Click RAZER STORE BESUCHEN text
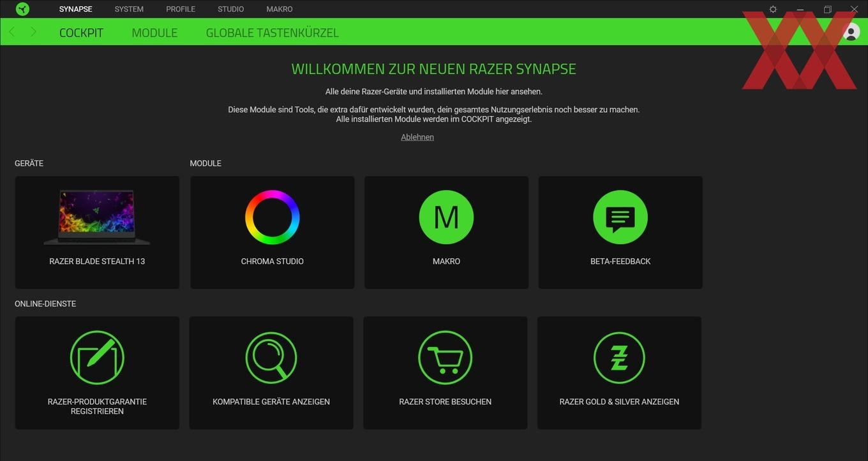The height and width of the screenshot is (461, 868). pyautogui.click(x=445, y=402)
